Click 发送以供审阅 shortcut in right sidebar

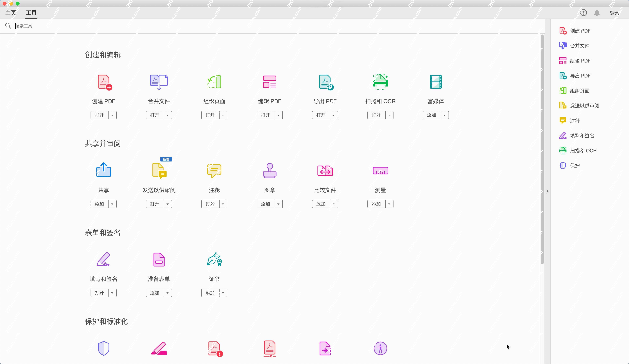pos(579,105)
